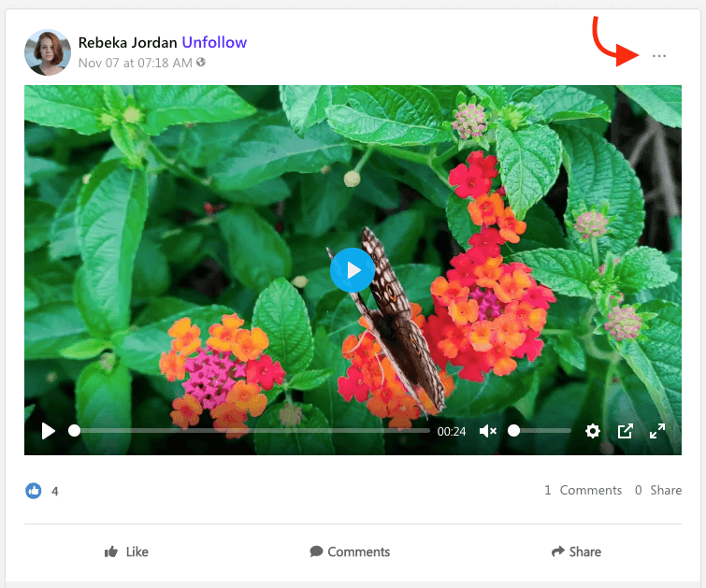Screen dimensions: 706x588
Task: Click the Unfollow link
Action: tap(214, 43)
